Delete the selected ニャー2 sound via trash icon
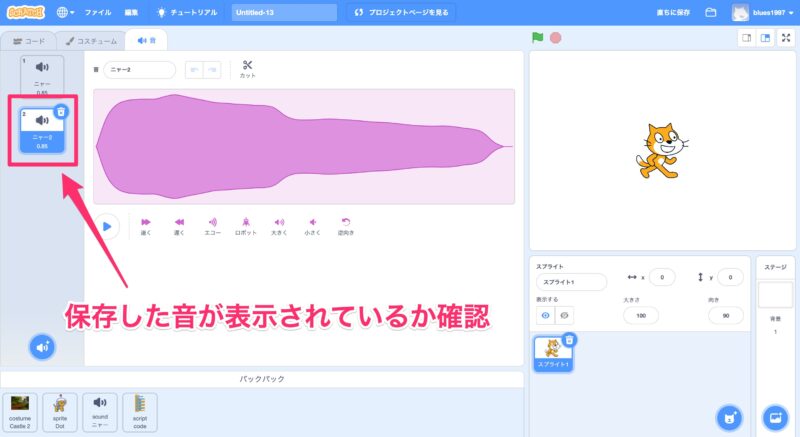Image resolution: width=800 pixels, height=437 pixels. click(x=61, y=112)
